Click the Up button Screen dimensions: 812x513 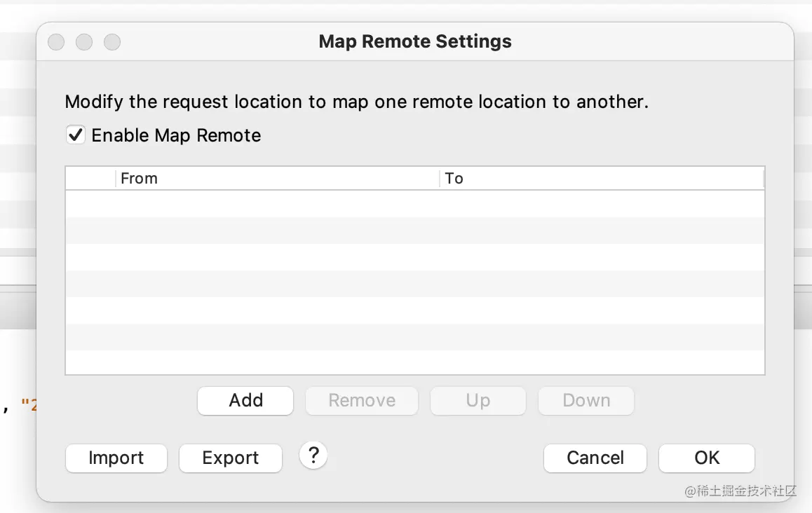tap(478, 400)
